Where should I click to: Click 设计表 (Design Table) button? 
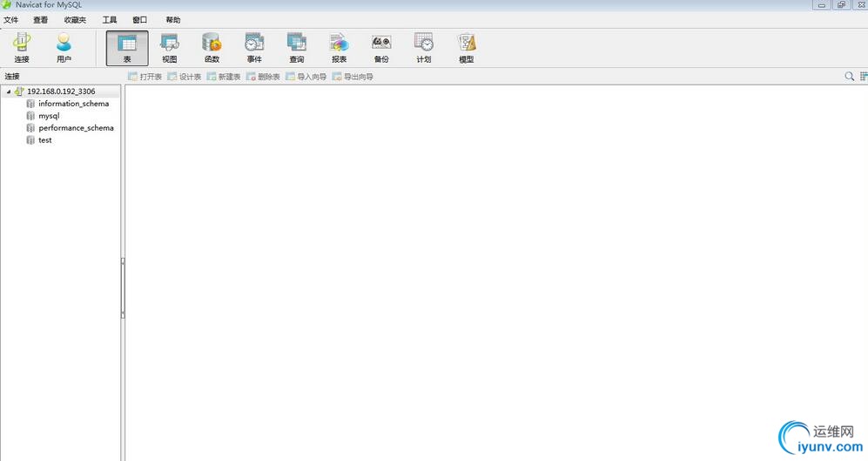(185, 77)
